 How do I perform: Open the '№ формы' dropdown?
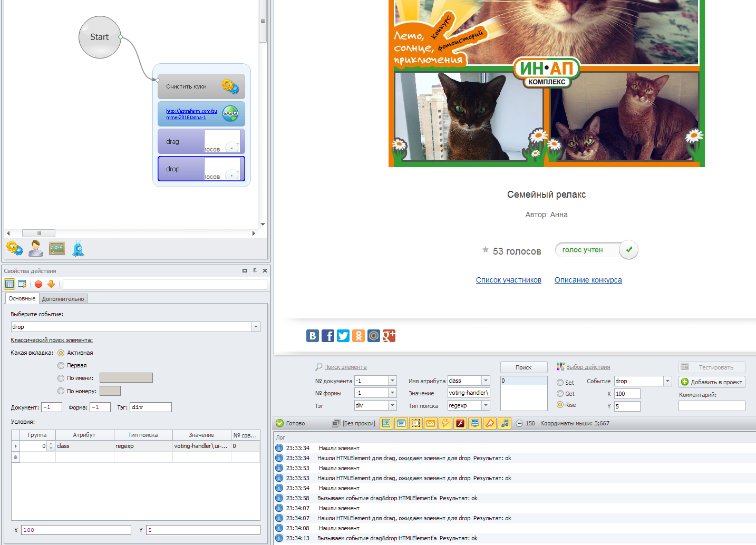pos(392,393)
